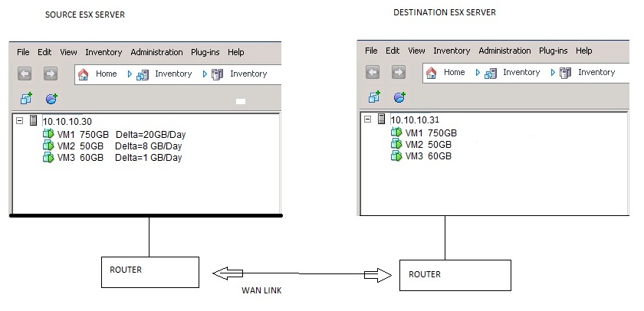Viewport: 644px width, 311px height.
Task: Click New Resource Pool icon in source toolbar
Action: click(x=51, y=99)
